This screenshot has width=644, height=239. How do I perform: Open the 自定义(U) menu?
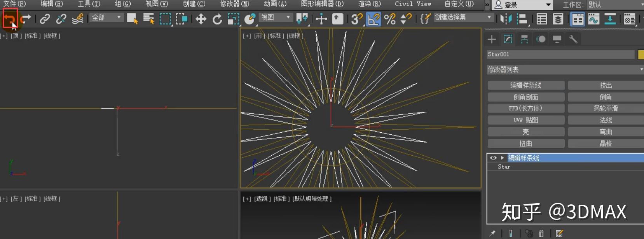459,4
